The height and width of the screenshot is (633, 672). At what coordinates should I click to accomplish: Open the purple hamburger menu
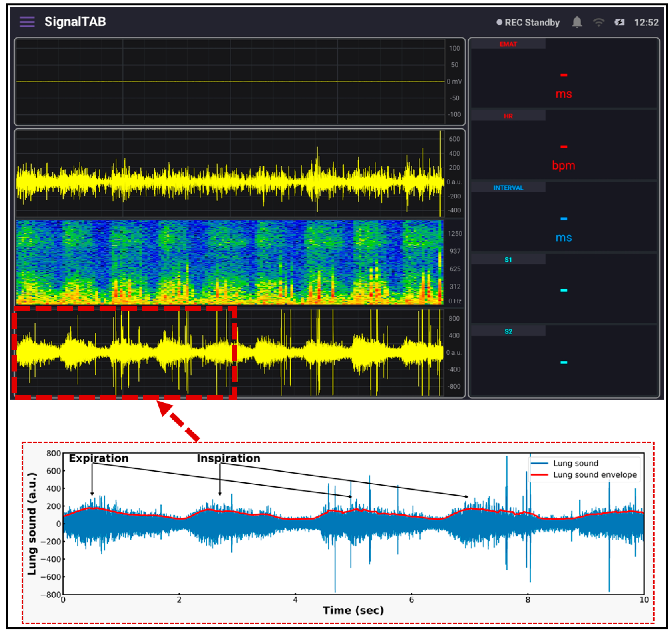click(27, 22)
